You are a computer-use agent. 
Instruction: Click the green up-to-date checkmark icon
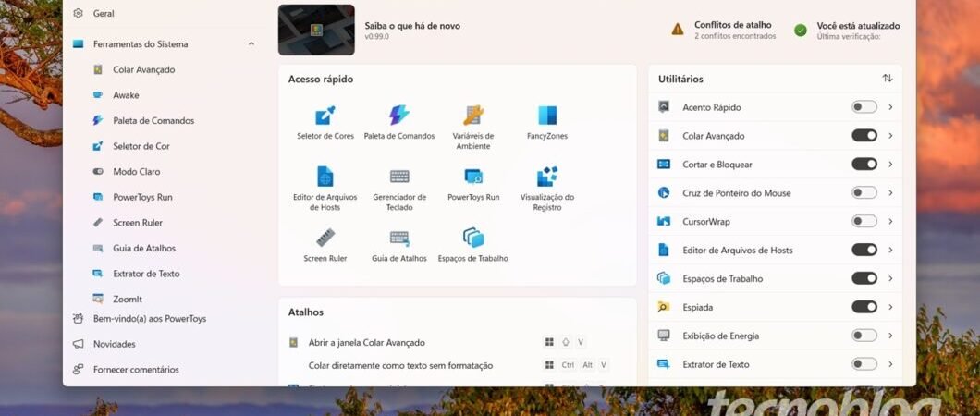pos(801,30)
